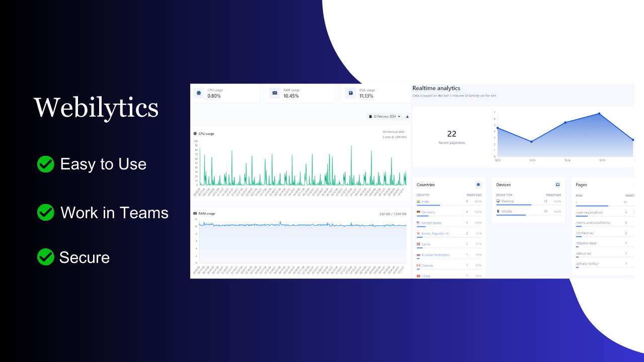Click the Work in Teams text
644x362 pixels.
point(115,213)
